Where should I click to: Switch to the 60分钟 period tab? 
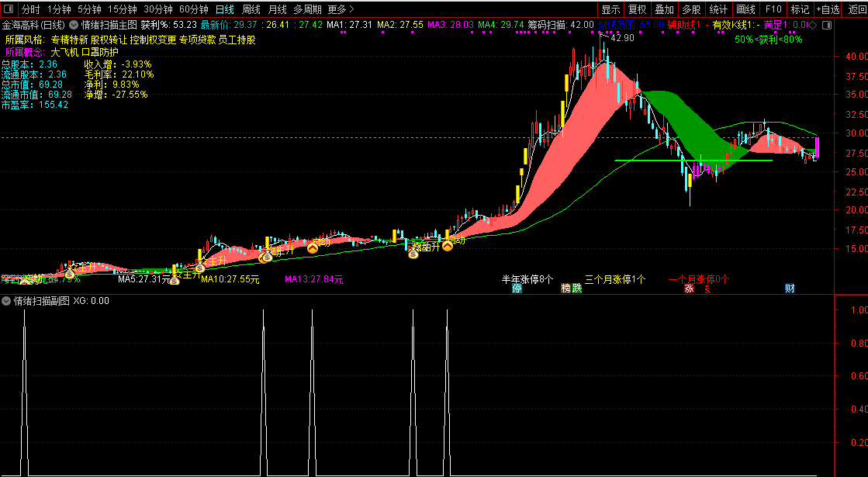click(x=194, y=9)
